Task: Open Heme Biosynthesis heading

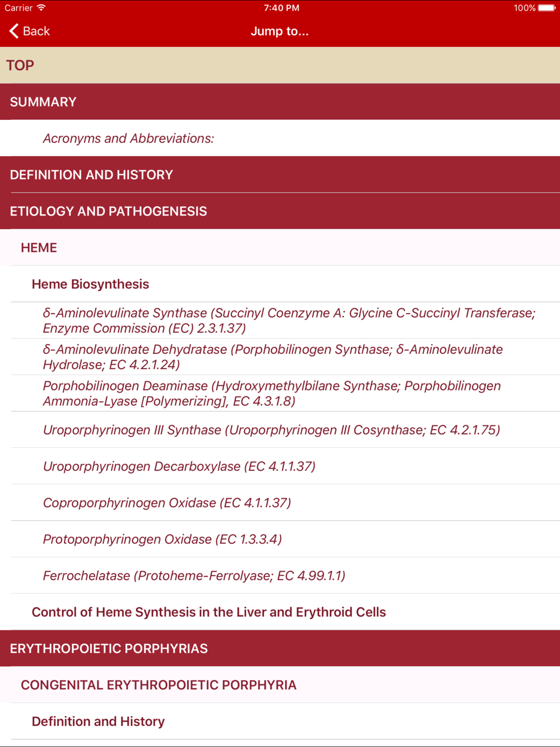Action: [x=280, y=284]
